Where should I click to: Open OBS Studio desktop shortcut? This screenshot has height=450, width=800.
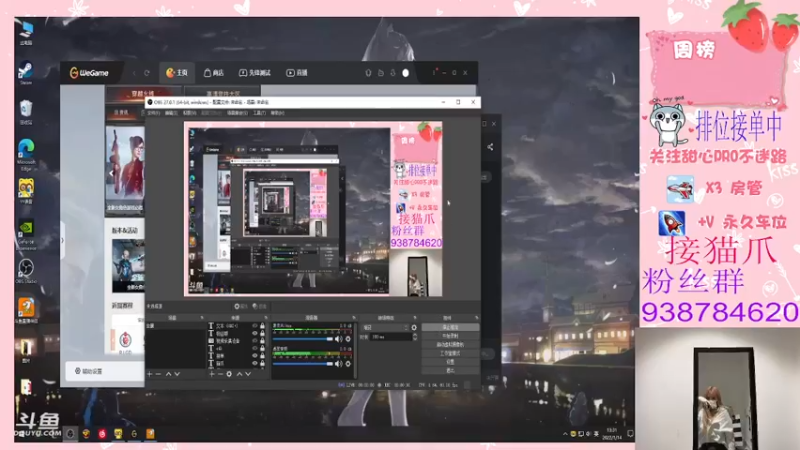click(x=26, y=271)
